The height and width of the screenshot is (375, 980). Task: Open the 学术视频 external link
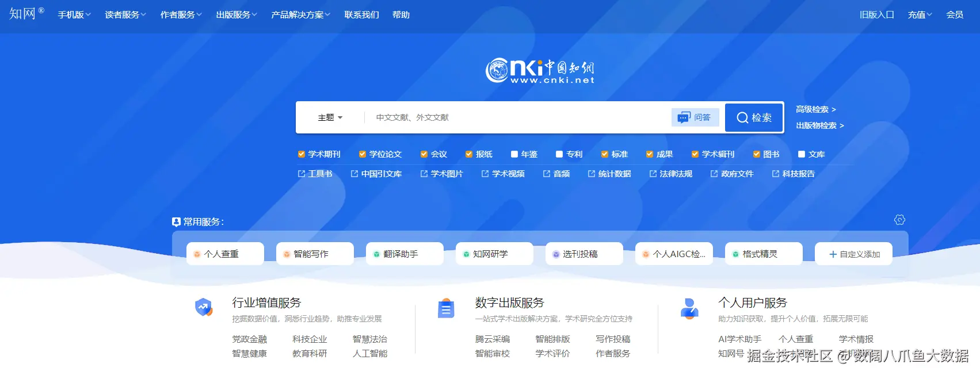tap(503, 174)
